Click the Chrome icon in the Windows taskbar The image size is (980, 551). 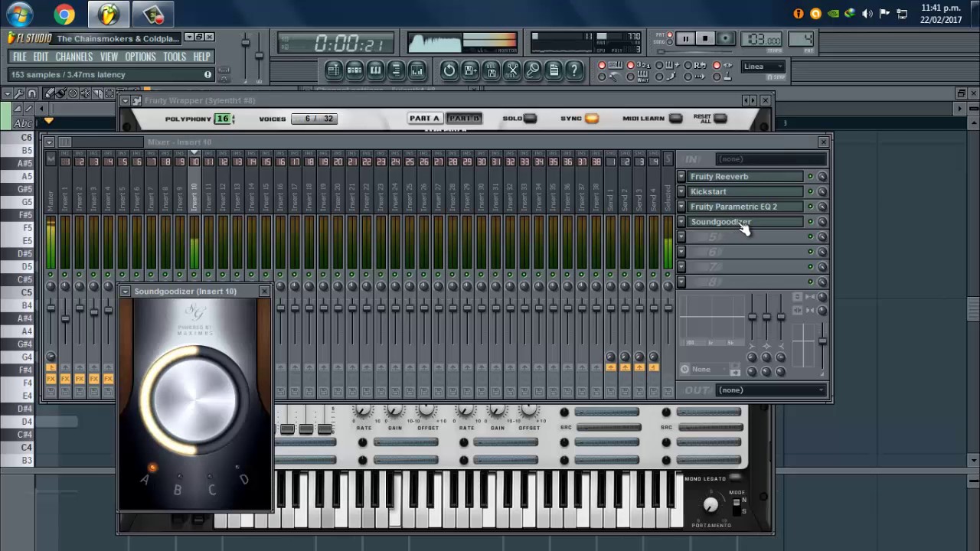64,14
